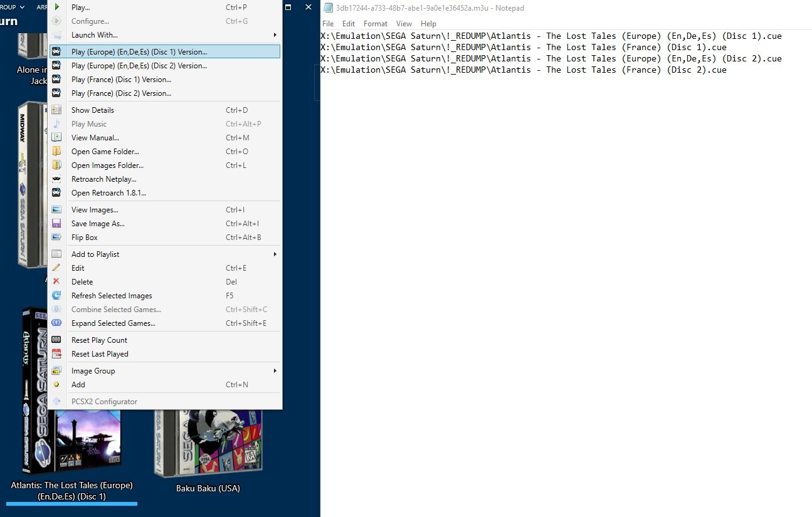Click the France Disc 1 cue line in Notepad

click(524, 47)
